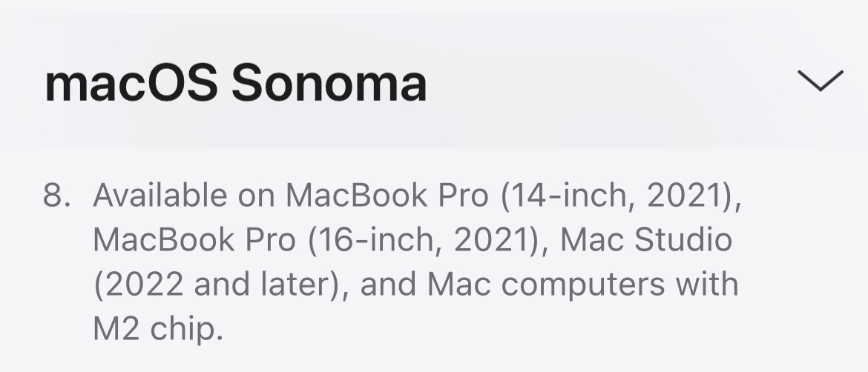Collapse the macOS Sonoma section chevron

click(x=820, y=81)
